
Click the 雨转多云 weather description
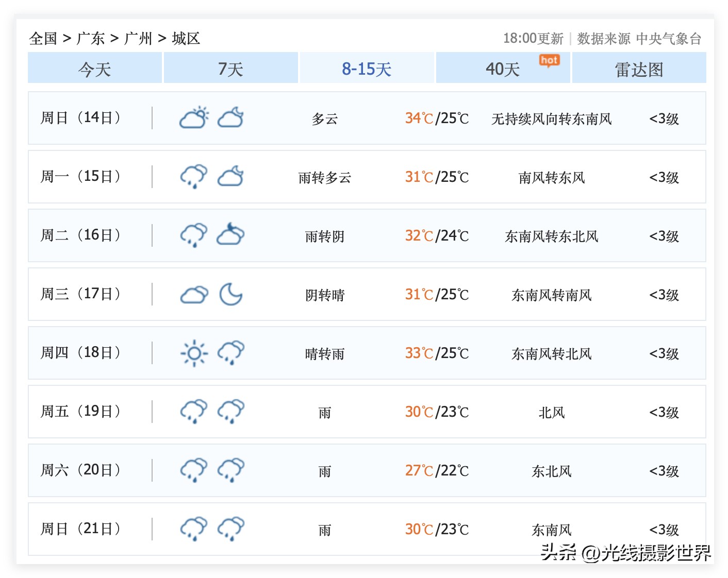click(325, 178)
